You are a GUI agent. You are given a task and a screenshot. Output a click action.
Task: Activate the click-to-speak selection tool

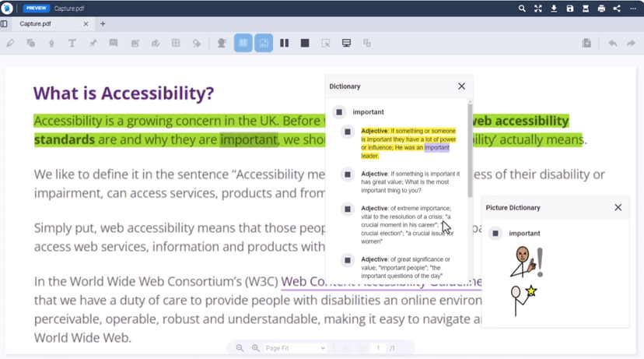(326, 43)
